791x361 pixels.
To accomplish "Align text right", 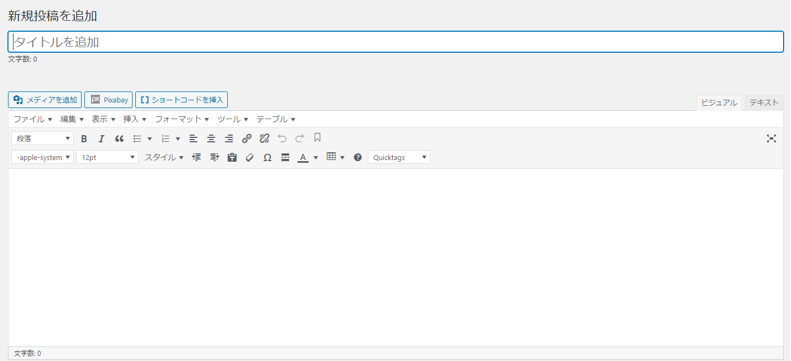I will tap(229, 138).
